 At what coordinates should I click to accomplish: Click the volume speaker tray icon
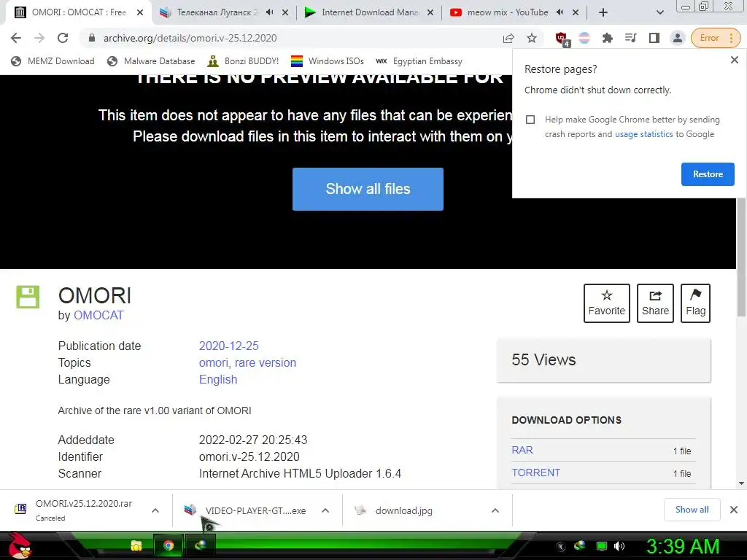pyautogui.click(x=619, y=546)
